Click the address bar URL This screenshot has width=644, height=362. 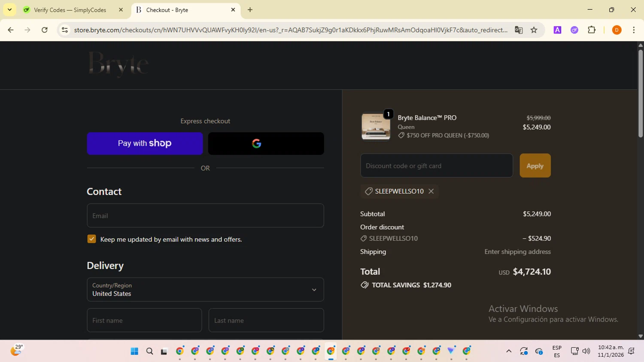[291, 30]
